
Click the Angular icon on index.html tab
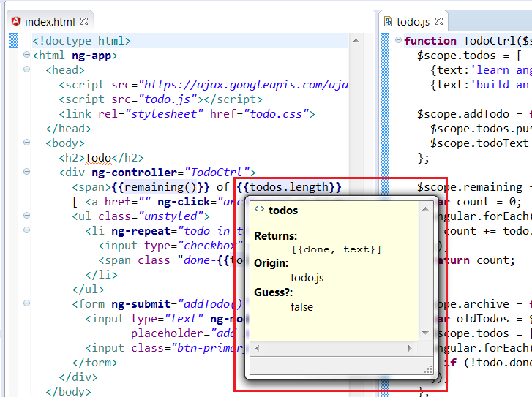[16, 22]
